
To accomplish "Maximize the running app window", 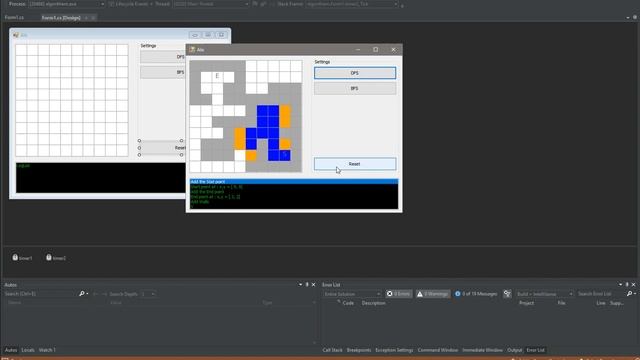I will [376, 50].
